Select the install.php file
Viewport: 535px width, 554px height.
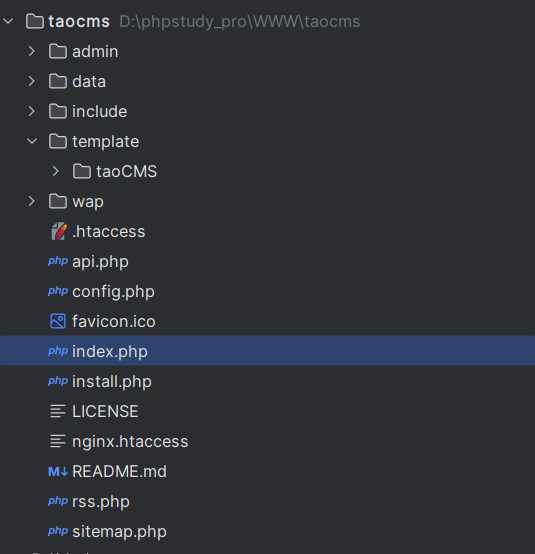click(x=112, y=382)
